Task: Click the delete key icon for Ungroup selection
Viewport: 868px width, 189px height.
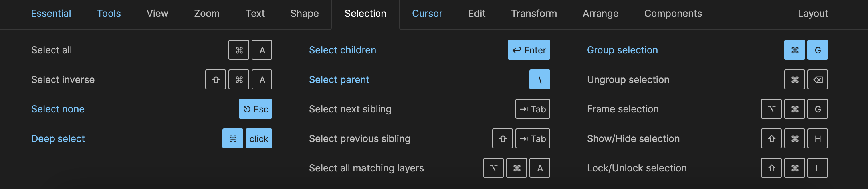Action: coord(818,79)
